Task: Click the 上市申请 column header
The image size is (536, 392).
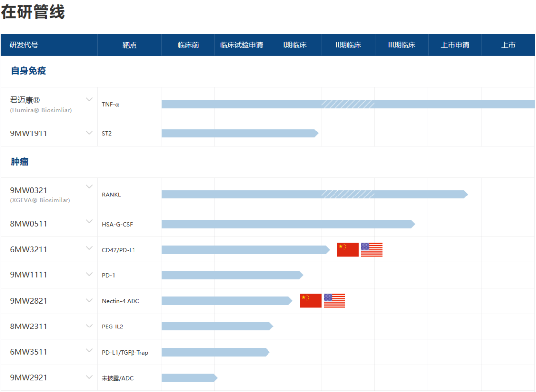Action: 455,45
